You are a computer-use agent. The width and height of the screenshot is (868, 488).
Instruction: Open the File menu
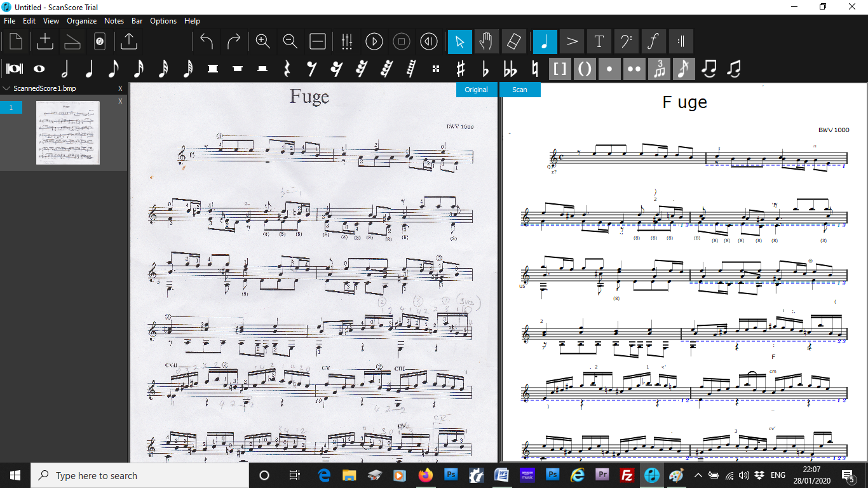pos(10,21)
